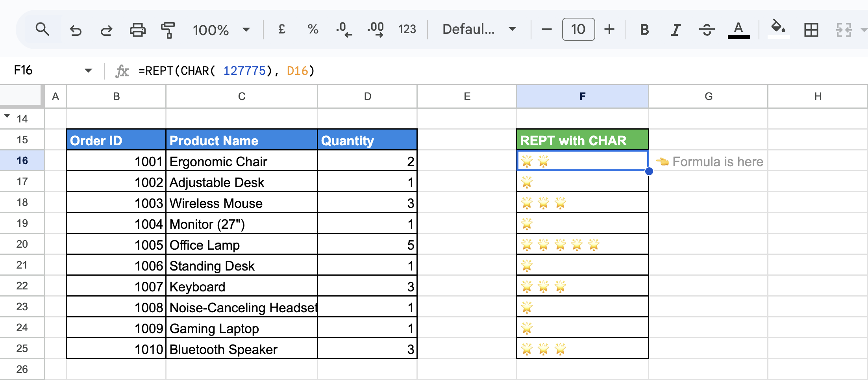Image resolution: width=868 pixels, height=380 pixels.
Task: Select the Keyboard cell
Action: click(242, 286)
